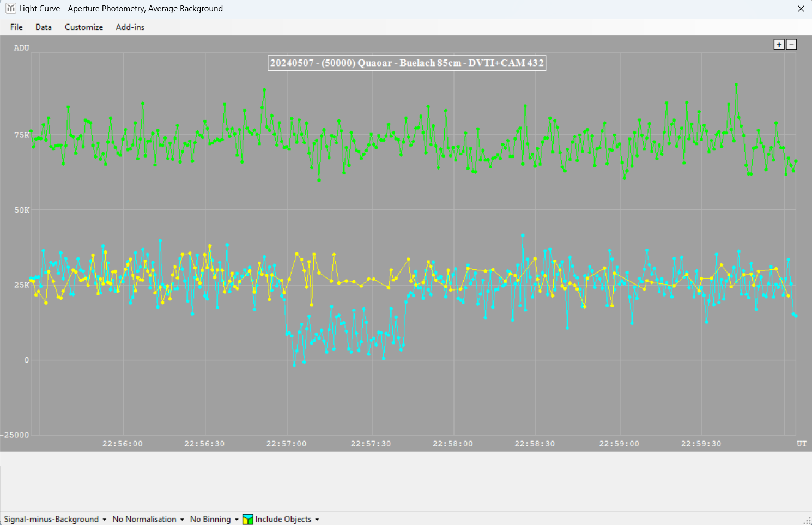
Task: Click the Quaoar chart title box
Action: click(x=407, y=63)
